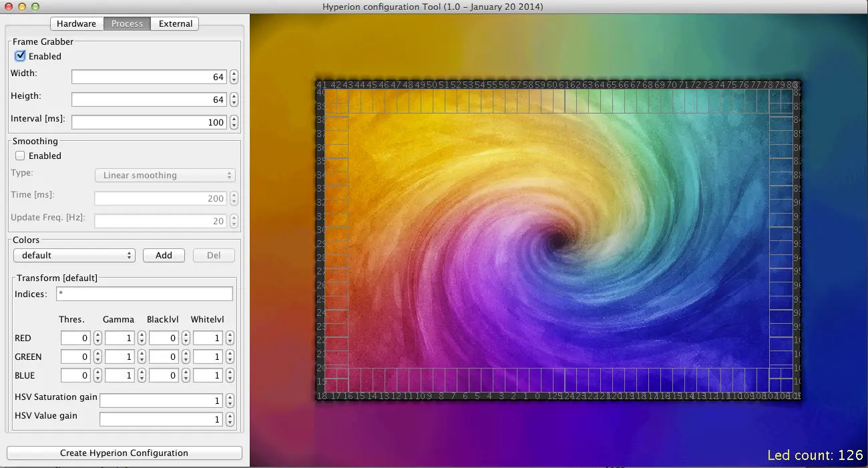Click the BLUE Thres. value field

pos(75,375)
